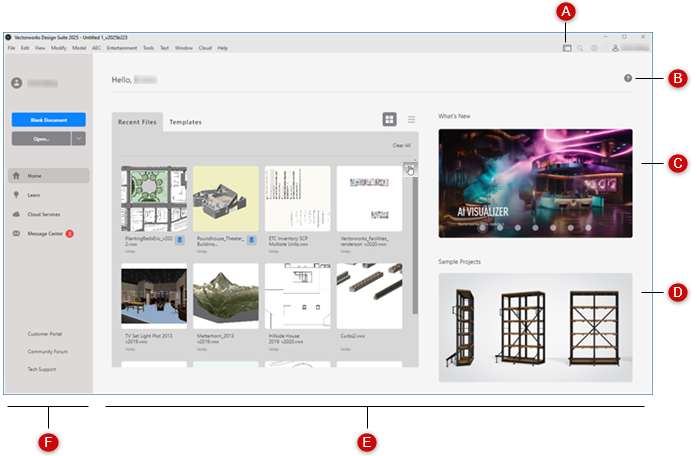697x456 pixels.
Task: Open the Help menu
Action: tap(222, 48)
